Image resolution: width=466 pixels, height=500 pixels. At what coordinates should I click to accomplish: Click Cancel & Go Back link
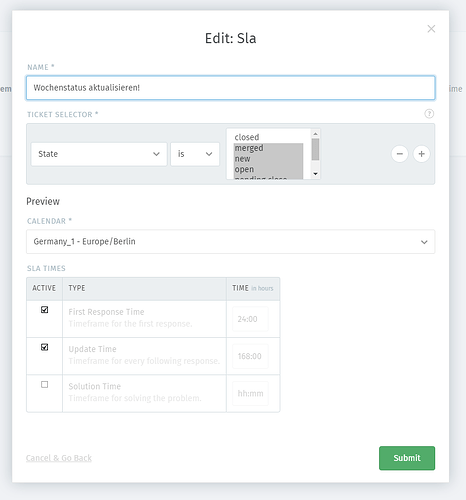pos(59,458)
